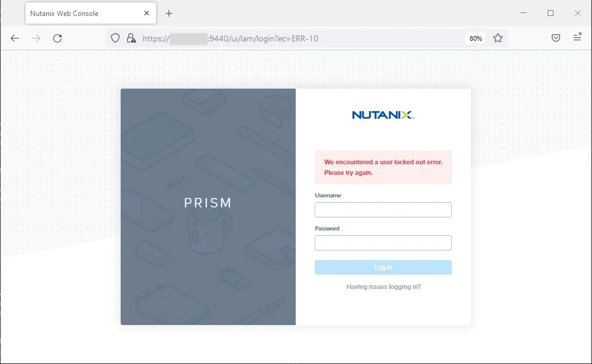The width and height of the screenshot is (592, 364).
Task: Close the Nutanix Web Console tab
Action: 147,13
